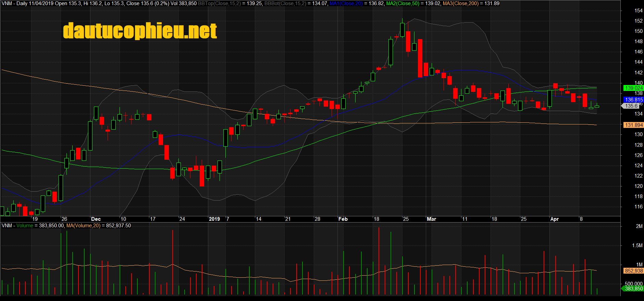The width and height of the screenshot is (644, 301).
Task: Click the 118 price axis label
Action: (639, 196)
